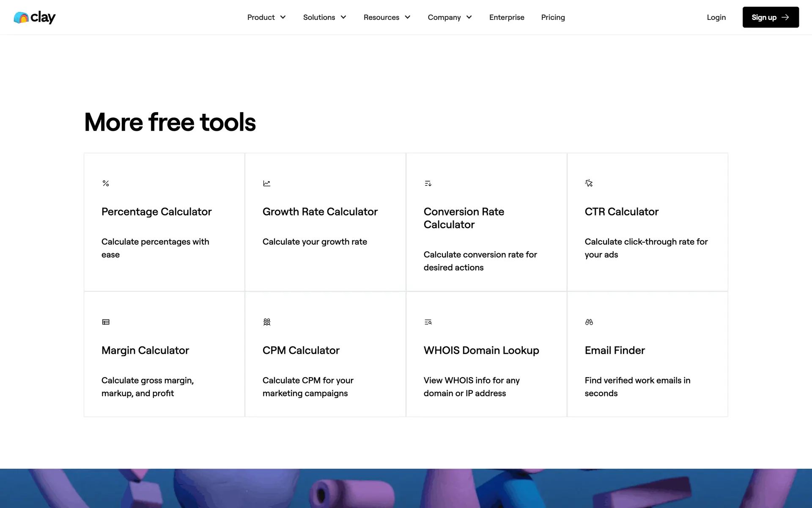Open the Pricing page

[553, 17]
